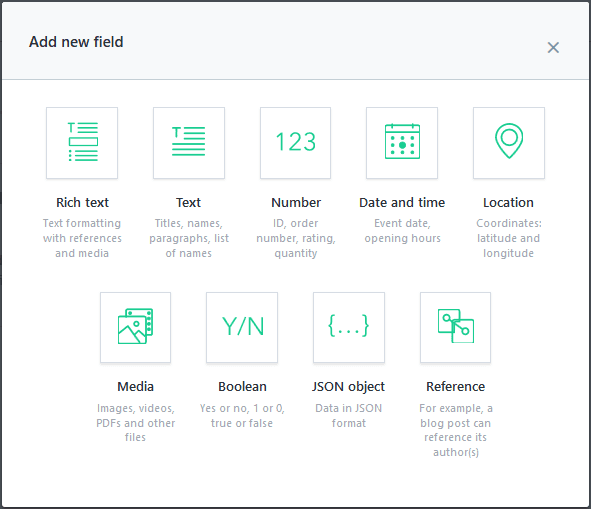Click the Boolean label text

point(242,386)
